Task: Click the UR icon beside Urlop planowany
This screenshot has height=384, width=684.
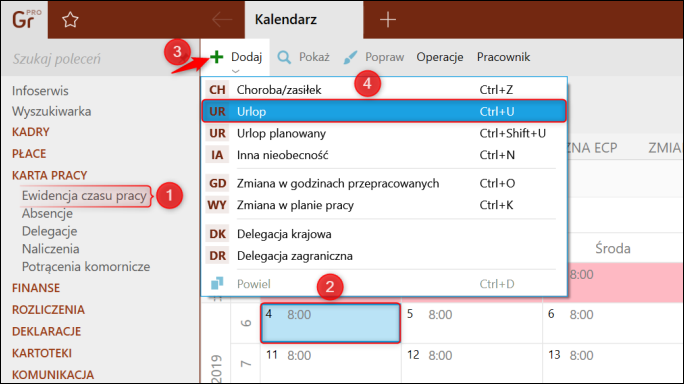Action: [x=217, y=133]
